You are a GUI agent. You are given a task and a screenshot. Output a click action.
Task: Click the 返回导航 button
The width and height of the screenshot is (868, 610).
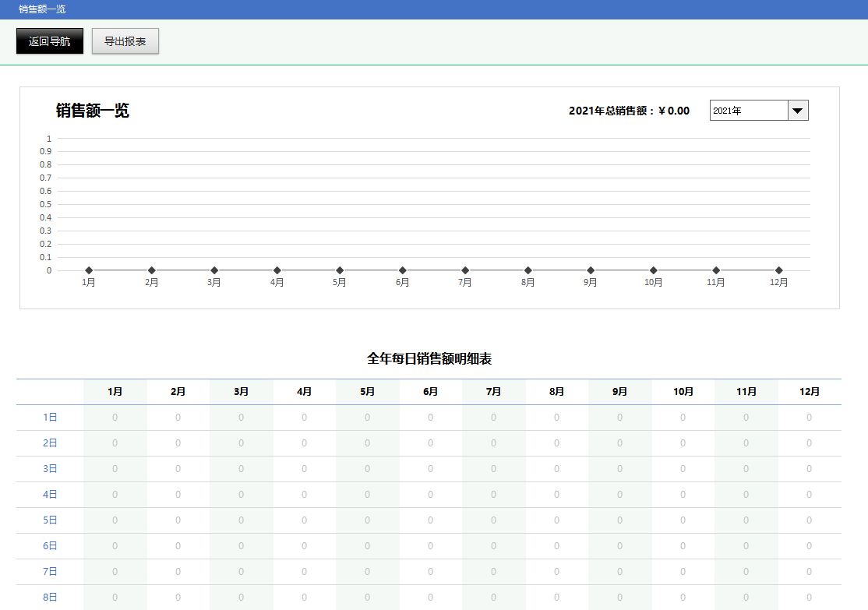50,41
